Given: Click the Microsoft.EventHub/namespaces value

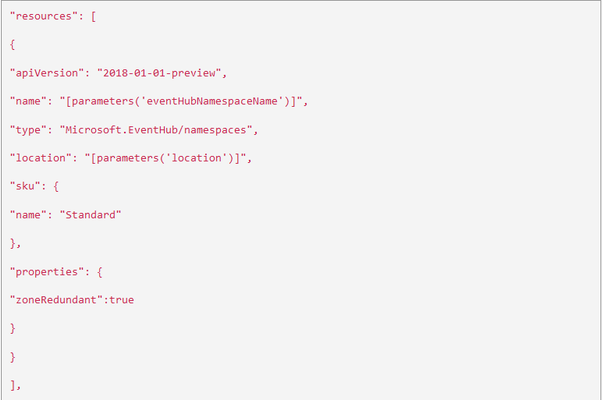Looking at the screenshot, I should pos(156,130).
